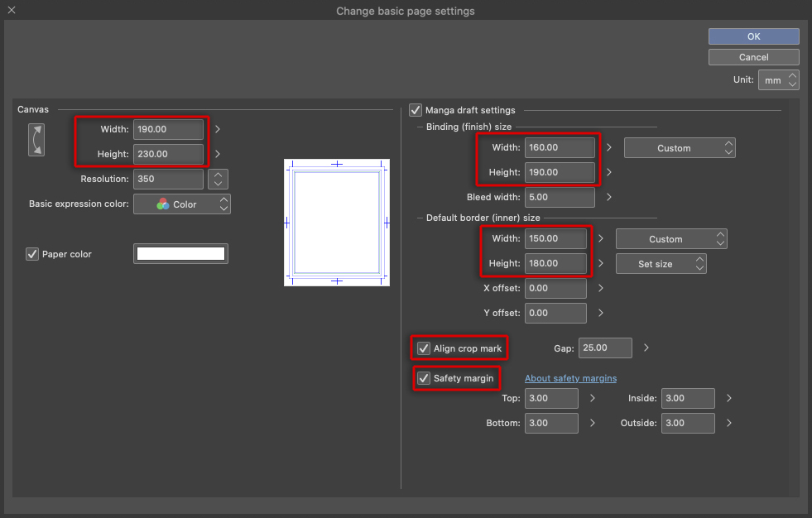812x518 pixels.
Task: Open the About safety margins link
Action: click(x=570, y=378)
